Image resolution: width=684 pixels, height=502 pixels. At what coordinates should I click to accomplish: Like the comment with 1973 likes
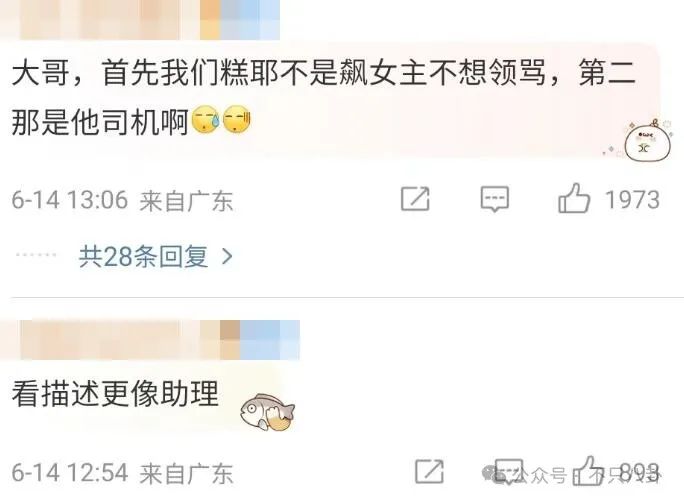click(575, 198)
